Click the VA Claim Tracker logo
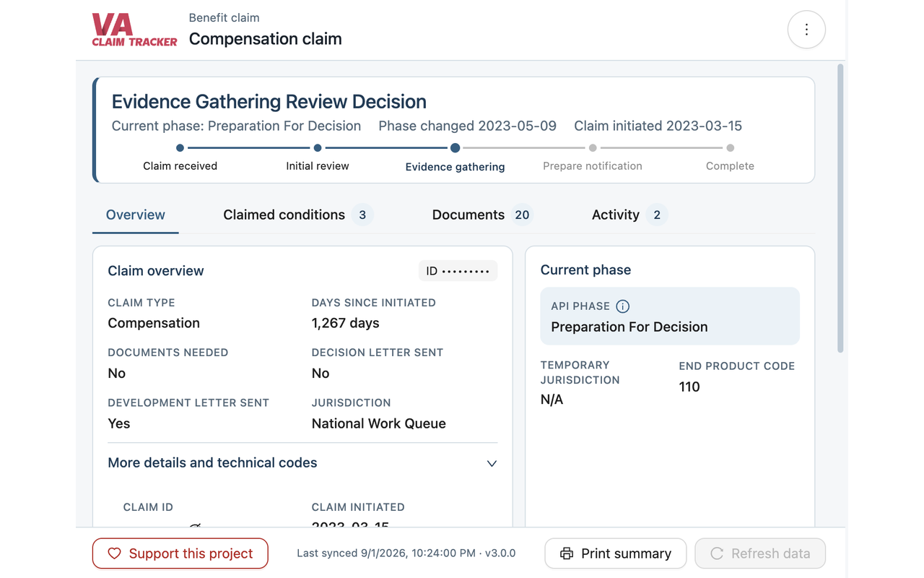Image resolution: width=924 pixels, height=578 pixels. (134, 30)
